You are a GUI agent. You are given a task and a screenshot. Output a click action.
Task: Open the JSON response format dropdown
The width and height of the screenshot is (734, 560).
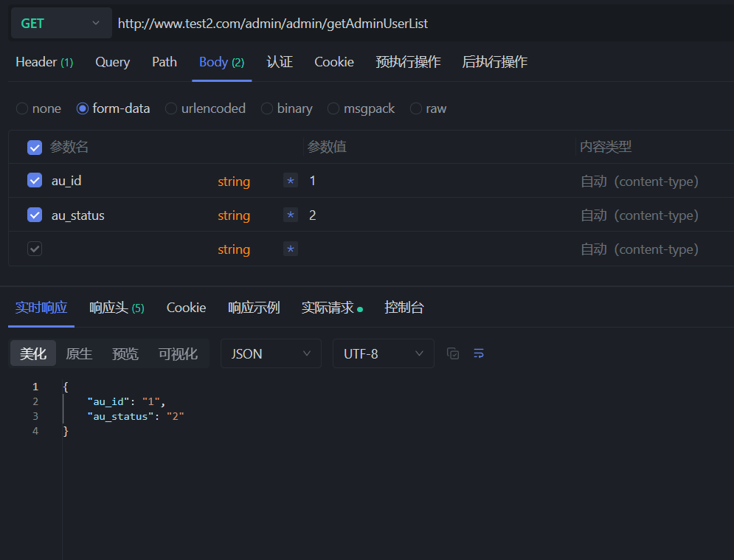271,353
